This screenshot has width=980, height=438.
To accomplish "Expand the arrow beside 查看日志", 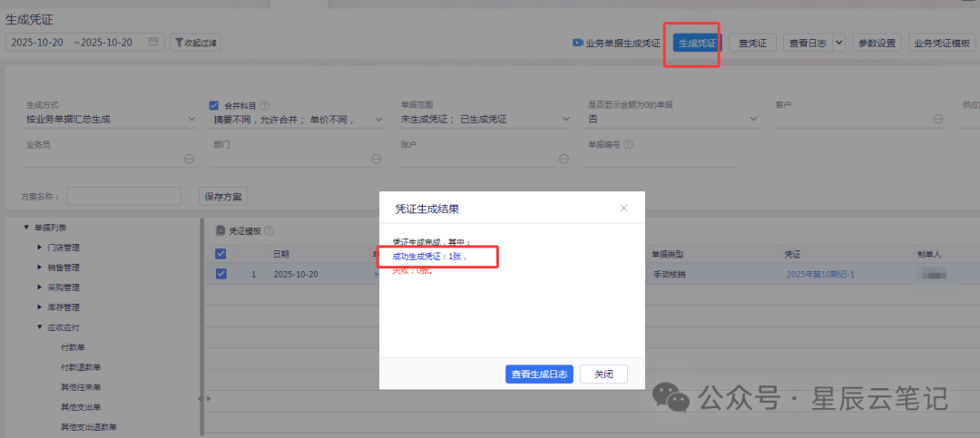I will 838,44.
